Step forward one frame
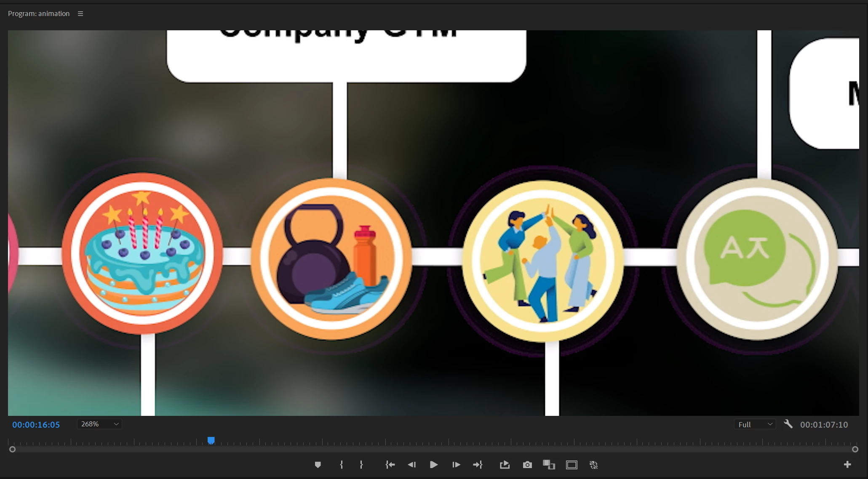Screen dimensions: 868x479 tap(456, 465)
